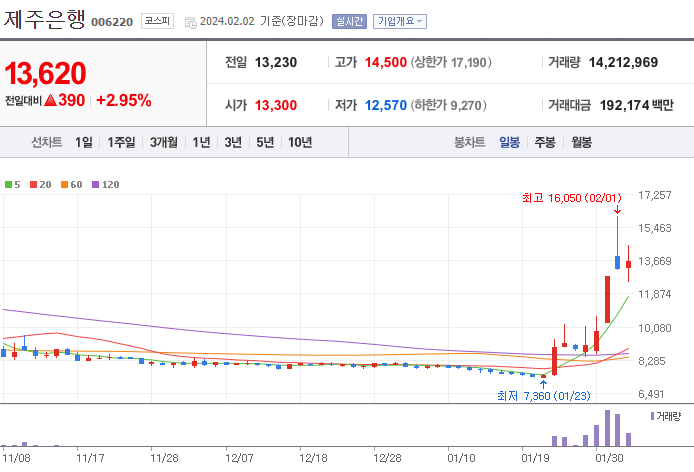
Task: Click the +2.95% change rate
Action: pos(124,101)
